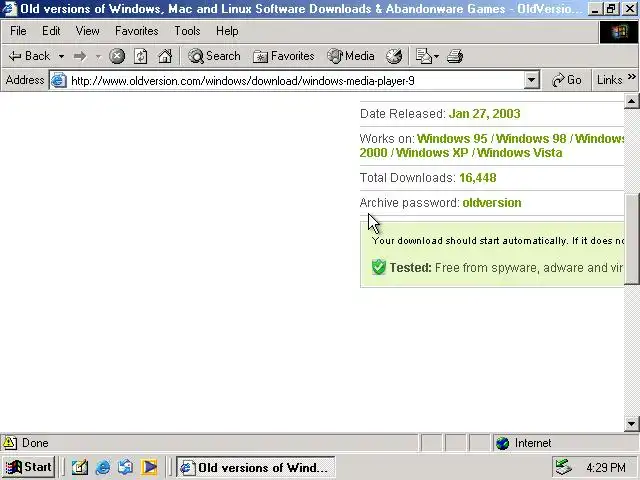
Task: Open the Forward history dropdown arrow
Action: [98, 56]
